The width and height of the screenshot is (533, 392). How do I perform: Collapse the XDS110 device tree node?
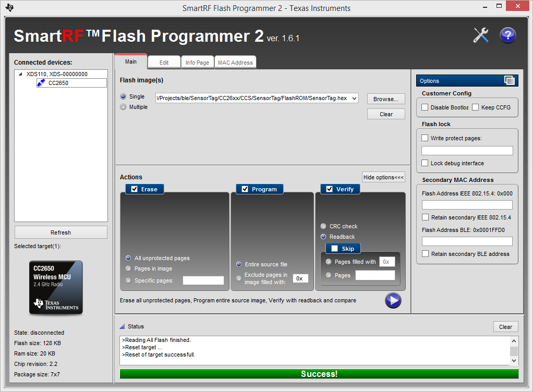(20, 74)
